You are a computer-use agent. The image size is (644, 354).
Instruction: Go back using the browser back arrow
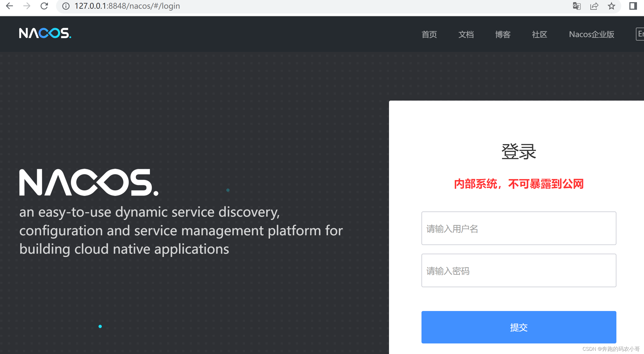(9, 6)
